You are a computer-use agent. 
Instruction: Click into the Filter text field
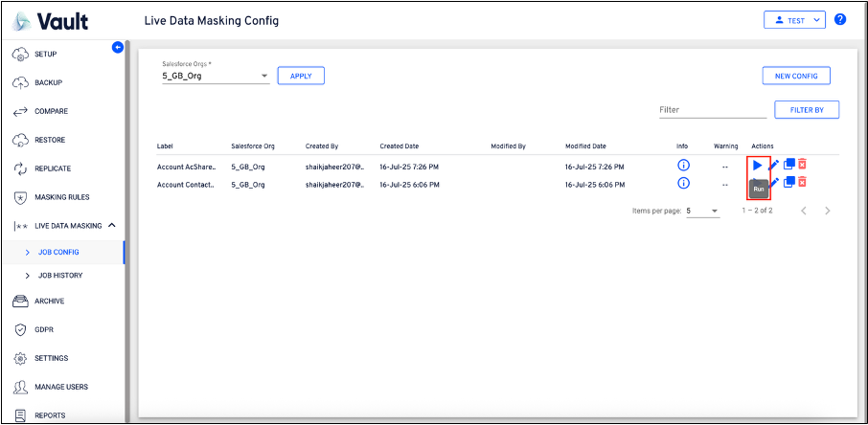tap(712, 110)
